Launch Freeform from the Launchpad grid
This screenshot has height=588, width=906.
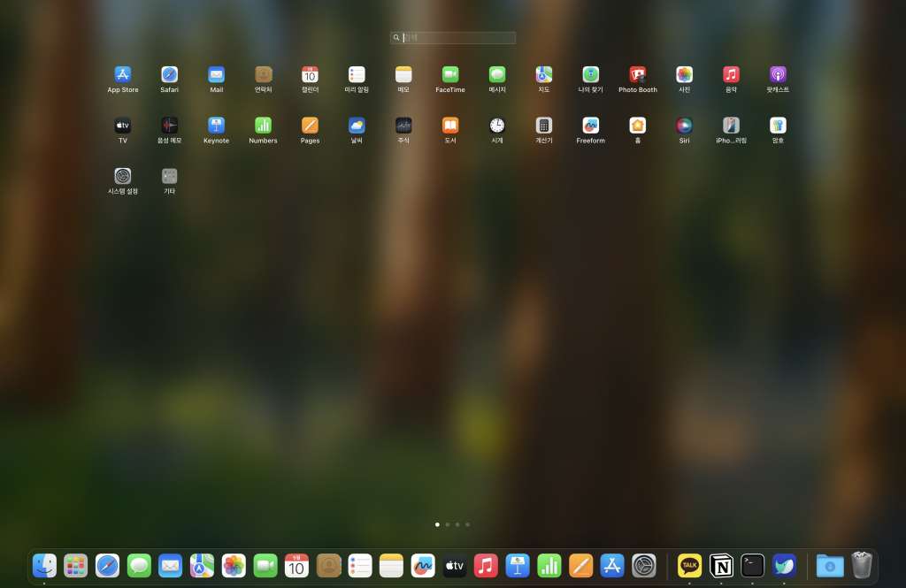pyautogui.click(x=590, y=126)
